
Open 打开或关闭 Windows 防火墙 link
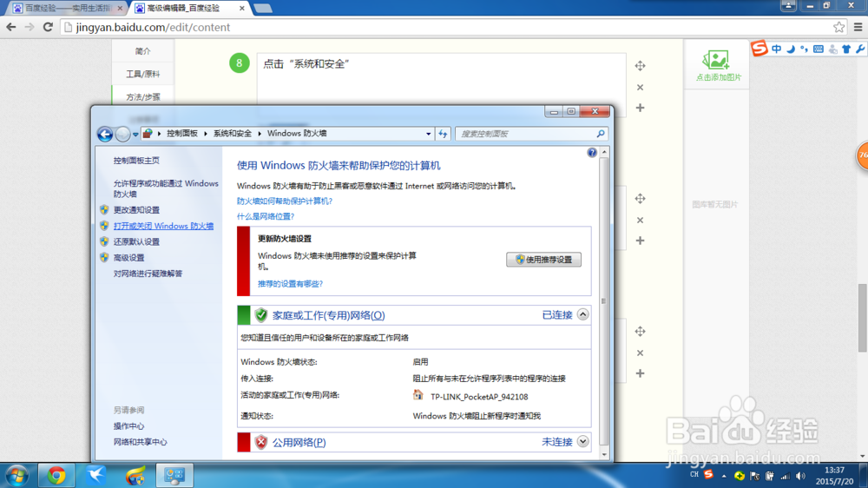[x=163, y=226]
